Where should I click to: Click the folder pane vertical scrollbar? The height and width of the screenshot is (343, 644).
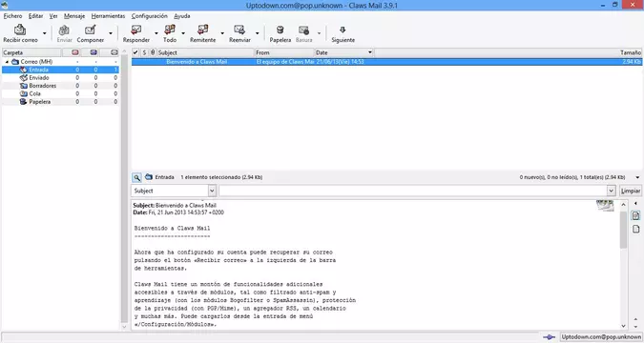(124, 189)
